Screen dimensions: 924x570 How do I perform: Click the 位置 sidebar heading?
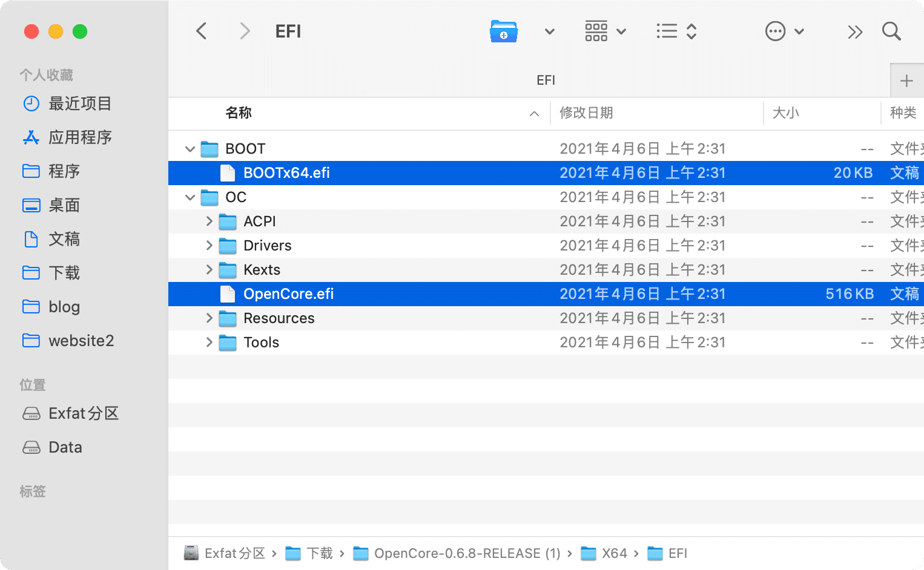coord(33,385)
